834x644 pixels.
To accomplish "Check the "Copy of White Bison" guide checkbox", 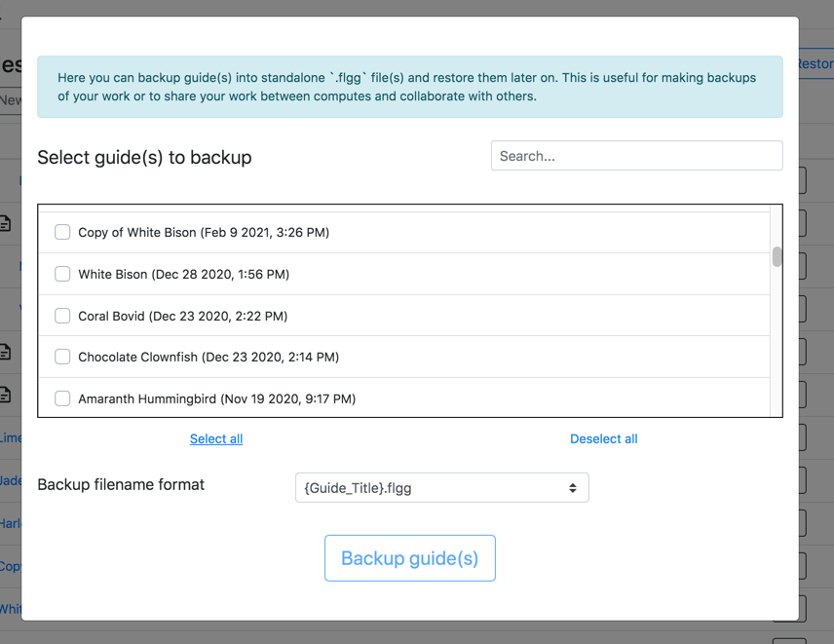I will pyautogui.click(x=62, y=232).
